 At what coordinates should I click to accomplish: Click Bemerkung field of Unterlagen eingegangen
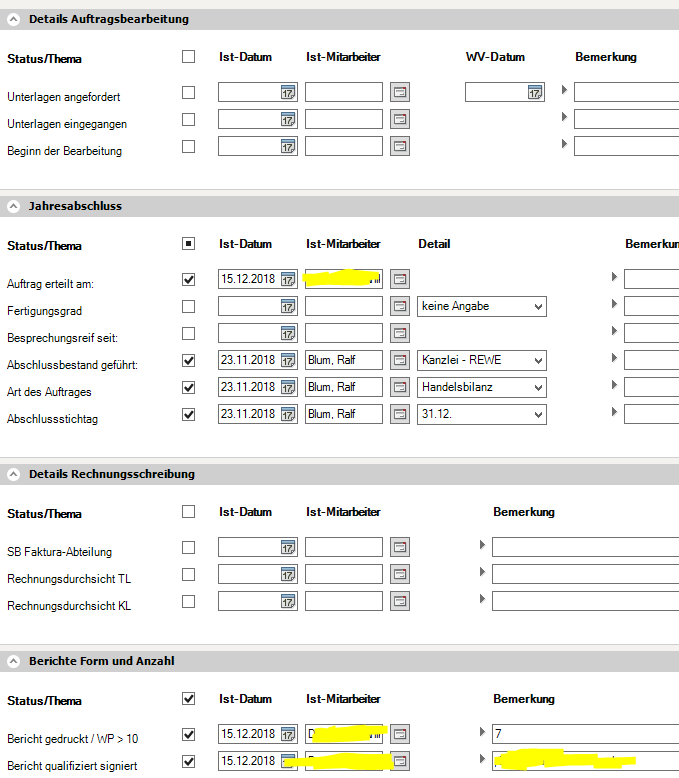pos(626,119)
